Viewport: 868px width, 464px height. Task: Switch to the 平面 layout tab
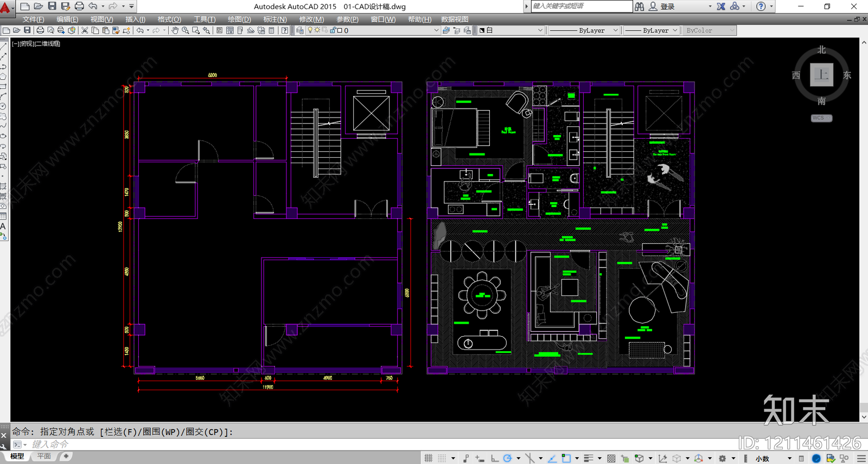point(44,456)
